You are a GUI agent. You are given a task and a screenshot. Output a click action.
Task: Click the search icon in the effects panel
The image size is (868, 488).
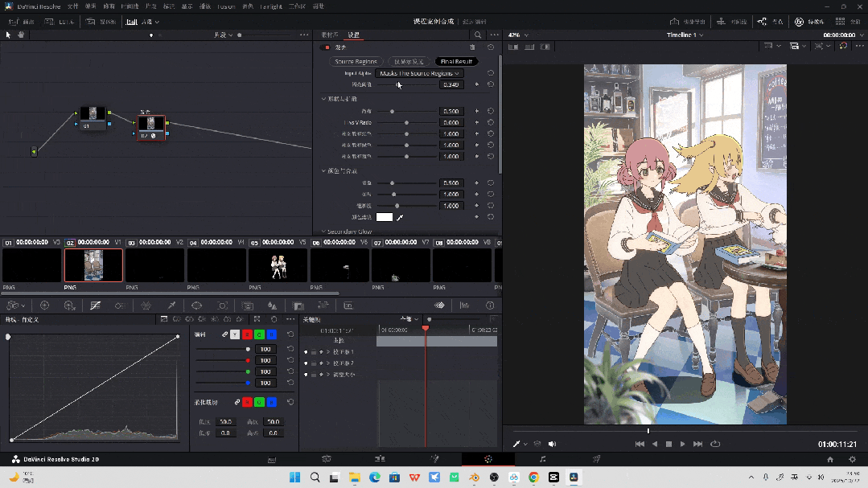(478, 35)
